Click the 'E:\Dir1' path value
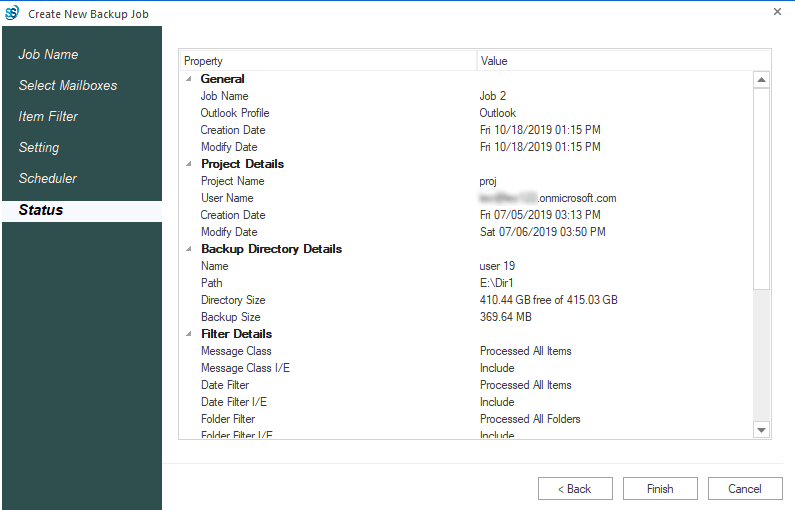Viewport: 795px width, 510px height. click(x=496, y=283)
